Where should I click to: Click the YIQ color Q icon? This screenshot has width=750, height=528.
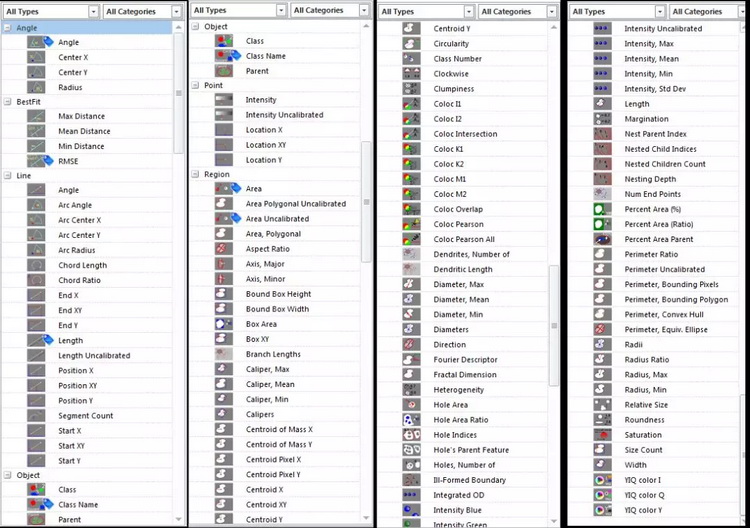click(x=602, y=495)
